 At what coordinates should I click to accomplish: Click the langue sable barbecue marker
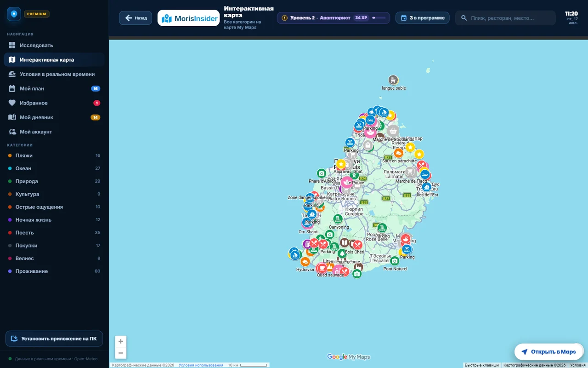[x=393, y=80]
